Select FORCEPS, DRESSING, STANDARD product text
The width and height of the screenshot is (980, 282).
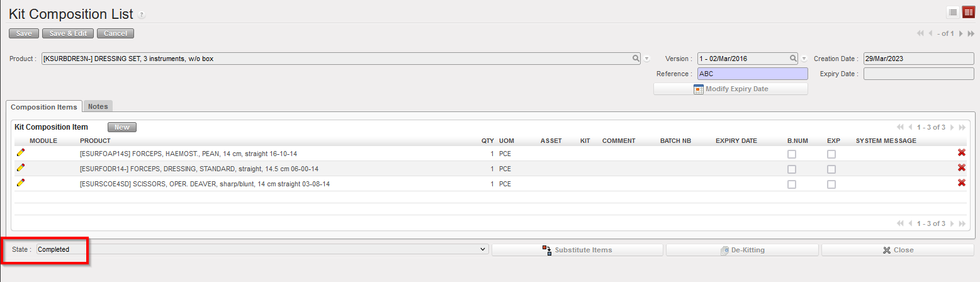click(x=199, y=169)
